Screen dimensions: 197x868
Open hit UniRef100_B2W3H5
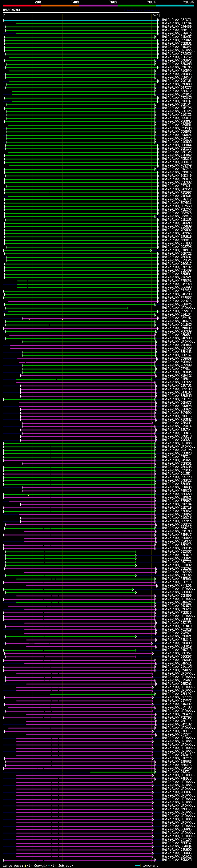tap(177, 64)
